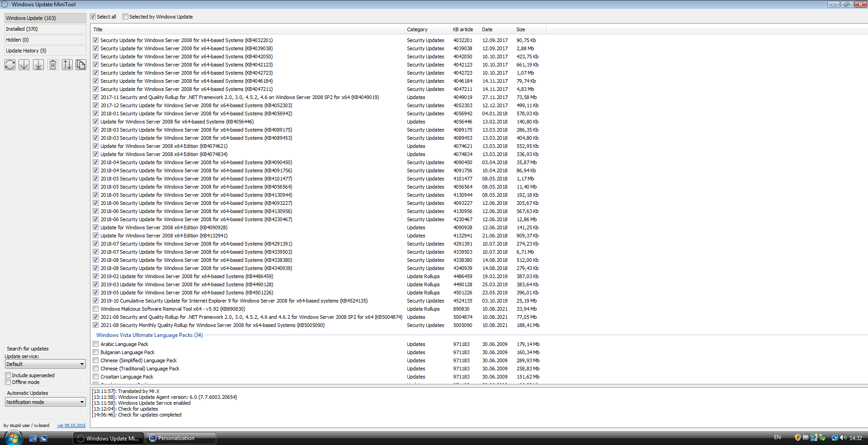Open the Installed (370) tab

pos(45,29)
